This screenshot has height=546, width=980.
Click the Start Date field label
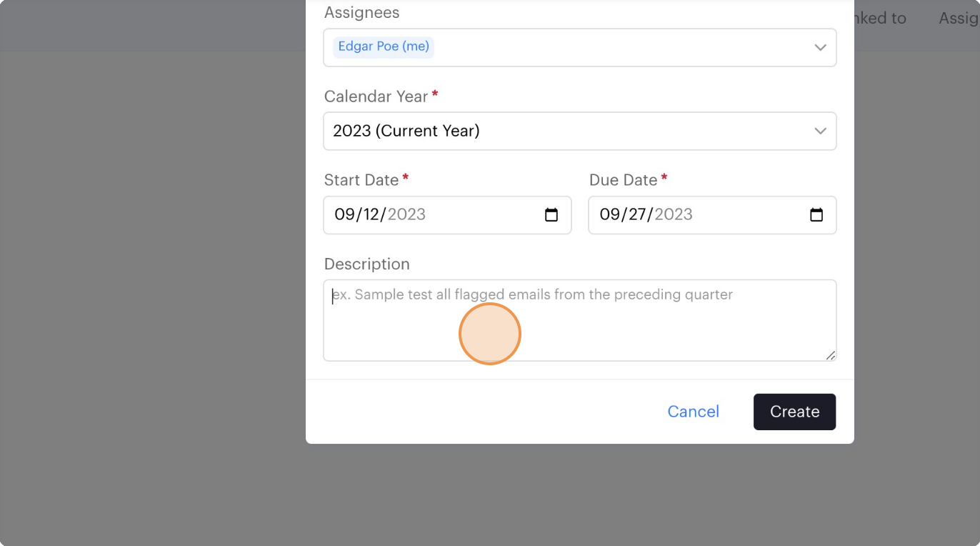point(361,180)
